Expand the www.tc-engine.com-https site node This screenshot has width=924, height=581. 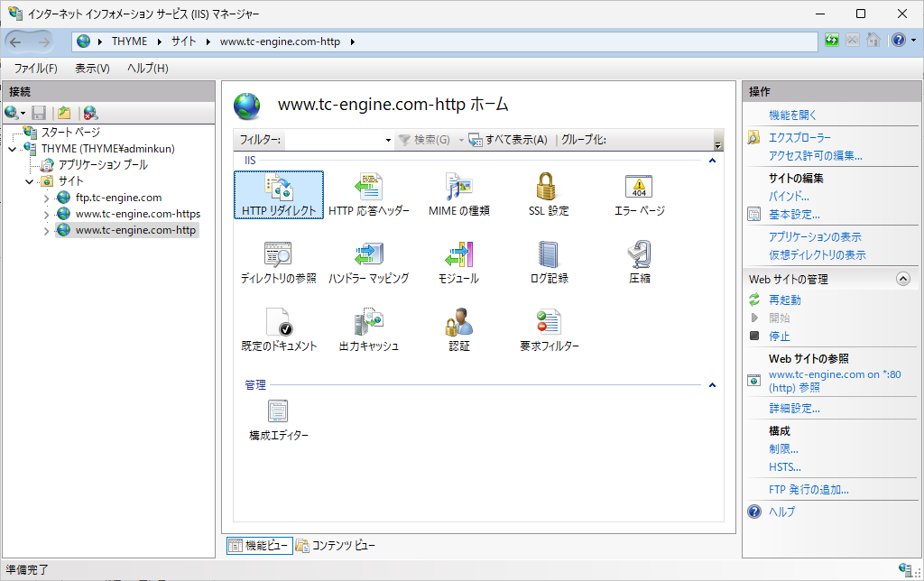click(x=47, y=215)
